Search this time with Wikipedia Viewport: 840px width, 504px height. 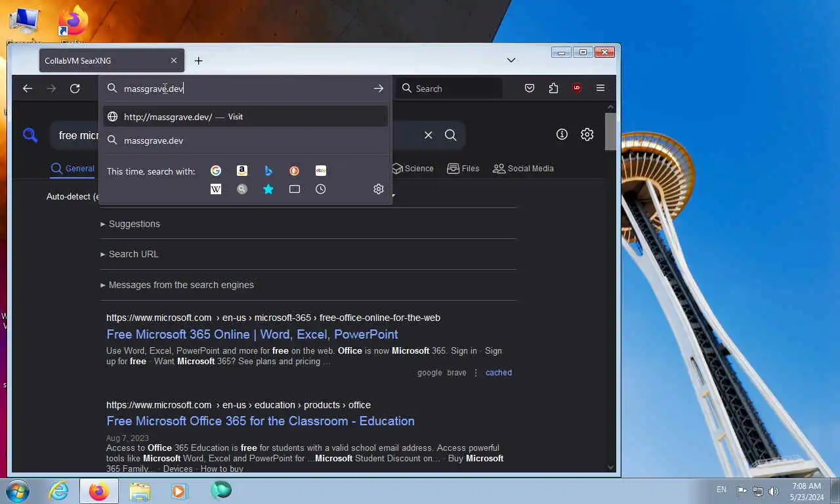coord(216,189)
